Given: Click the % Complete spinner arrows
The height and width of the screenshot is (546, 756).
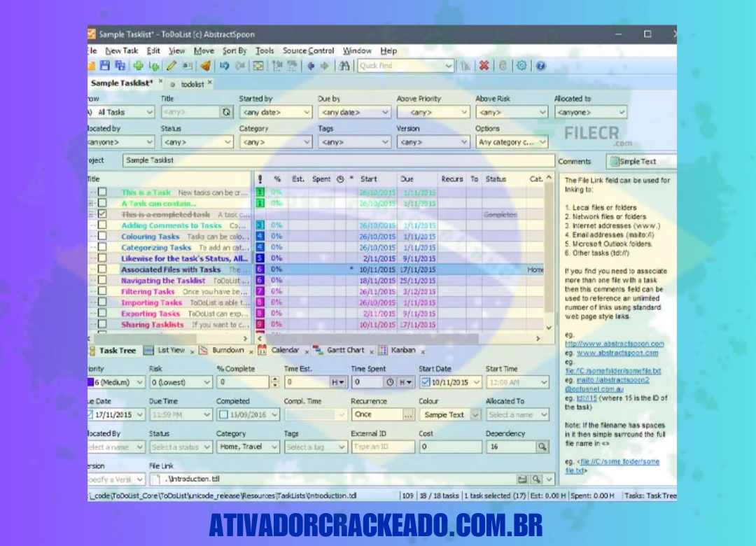Looking at the screenshot, I should click(x=275, y=382).
